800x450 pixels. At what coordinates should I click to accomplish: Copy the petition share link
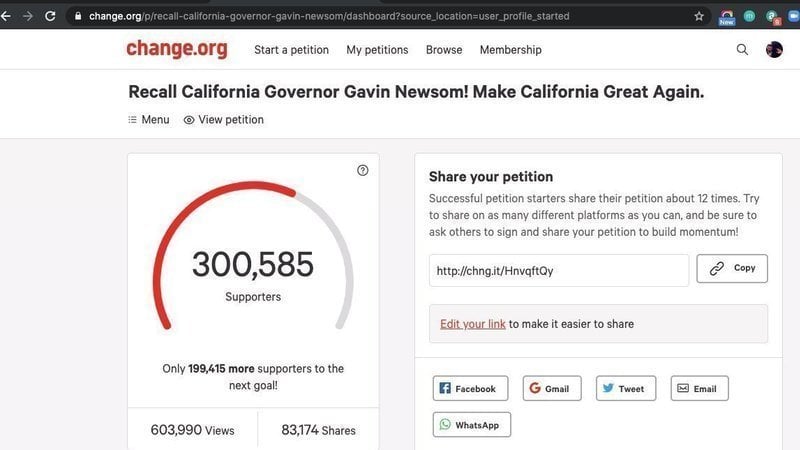click(x=732, y=269)
